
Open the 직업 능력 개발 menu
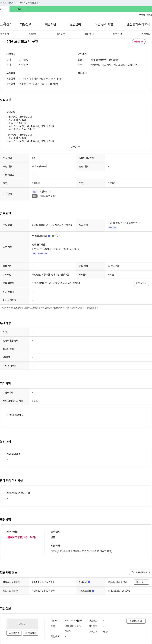(x=104, y=24)
